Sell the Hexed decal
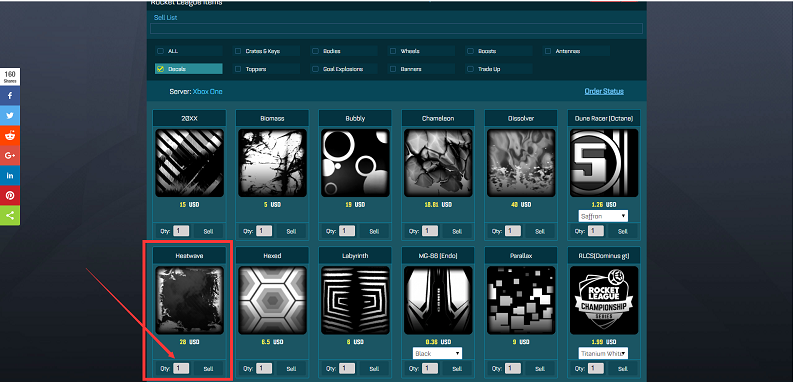 click(x=291, y=369)
